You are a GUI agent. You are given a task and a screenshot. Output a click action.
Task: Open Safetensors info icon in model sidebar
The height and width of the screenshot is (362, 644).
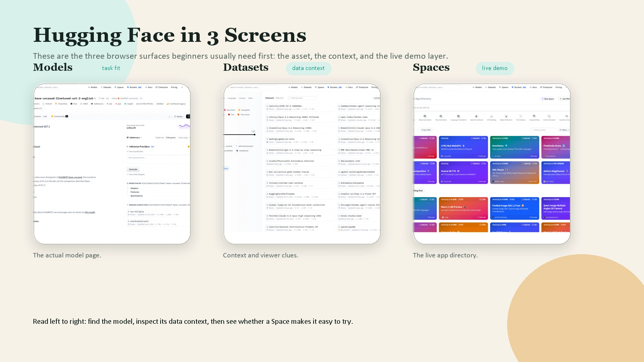tap(141, 138)
